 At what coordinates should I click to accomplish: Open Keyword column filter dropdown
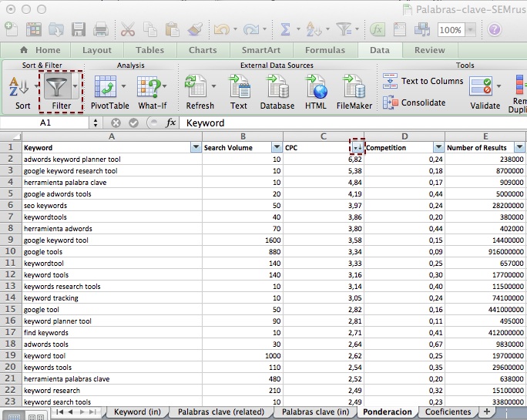pos(196,147)
